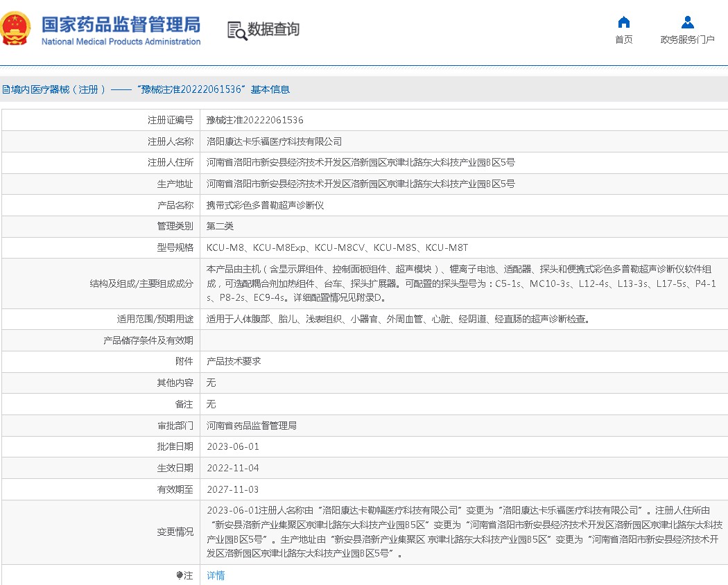
Task: Click the bulb icon beside 注
Action: [x=180, y=575]
